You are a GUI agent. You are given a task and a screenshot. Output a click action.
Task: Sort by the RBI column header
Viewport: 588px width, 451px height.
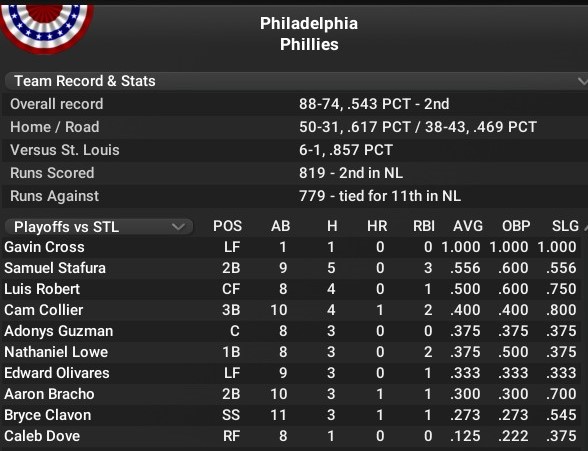tap(424, 226)
